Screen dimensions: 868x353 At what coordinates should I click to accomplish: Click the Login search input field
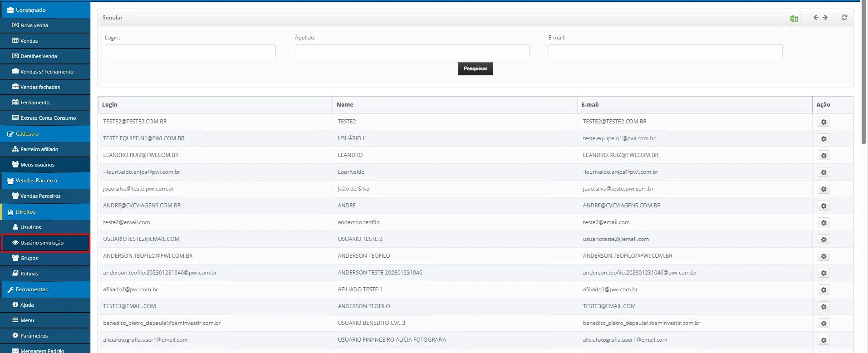190,51
